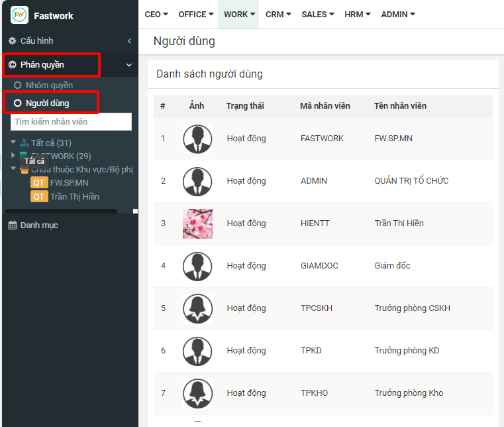The width and height of the screenshot is (504, 427).
Task: Click the Tất cả organization tree icon
Action: click(x=25, y=143)
